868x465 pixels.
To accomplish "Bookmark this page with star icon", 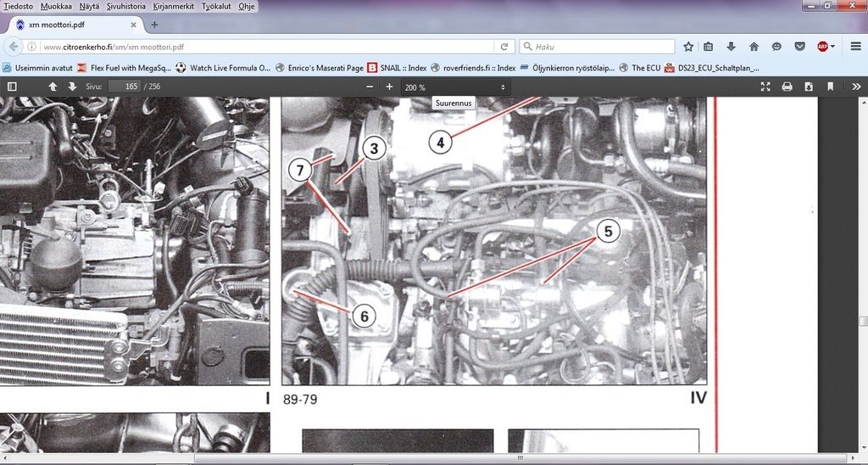I will 688,48.
